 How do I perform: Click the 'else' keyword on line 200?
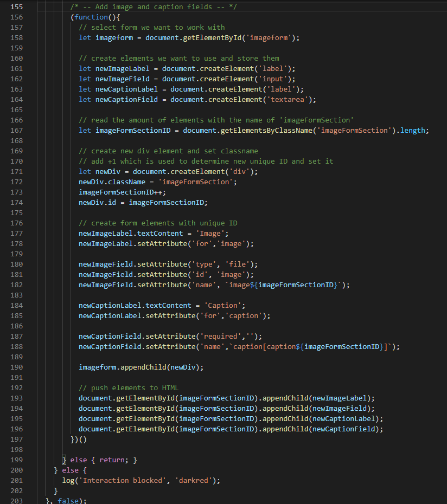point(71,470)
